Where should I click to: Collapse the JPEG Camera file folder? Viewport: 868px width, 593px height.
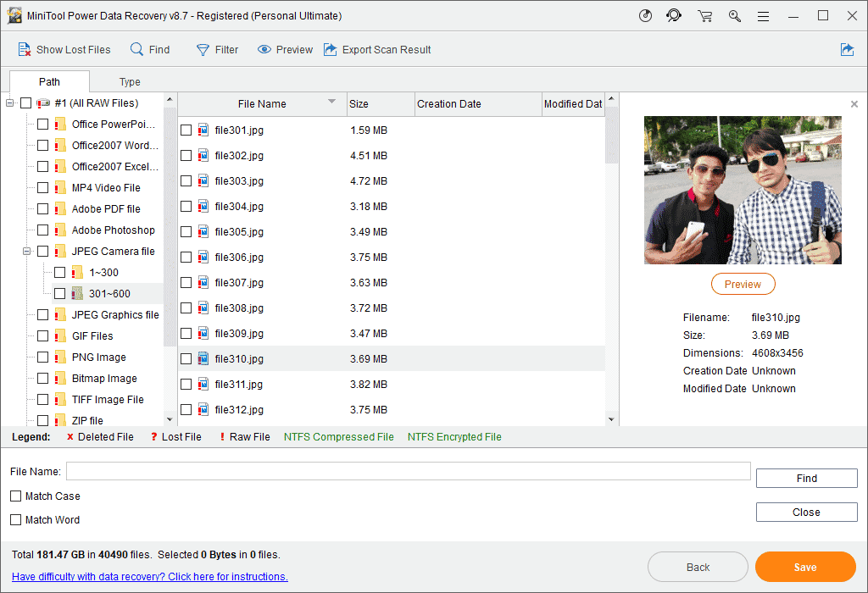click(x=27, y=251)
